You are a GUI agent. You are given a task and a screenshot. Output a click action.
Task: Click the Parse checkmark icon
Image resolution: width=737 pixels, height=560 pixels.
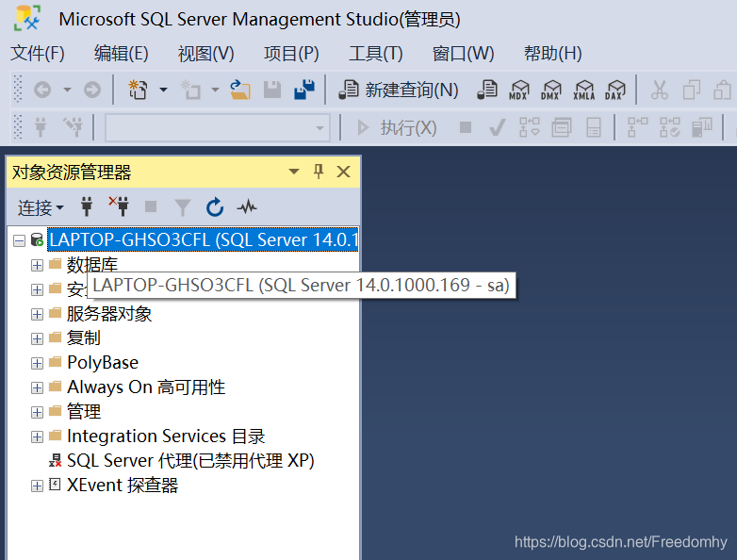(x=498, y=127)
